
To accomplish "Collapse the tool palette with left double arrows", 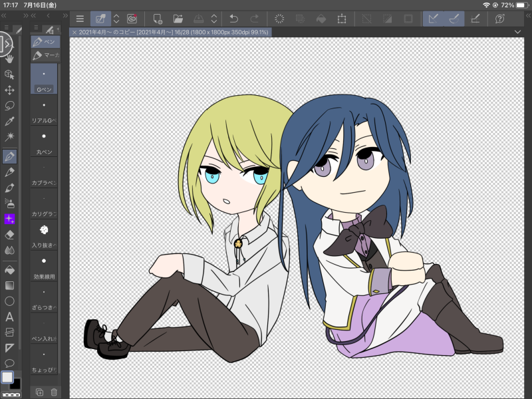I will (x=4, y=15).
